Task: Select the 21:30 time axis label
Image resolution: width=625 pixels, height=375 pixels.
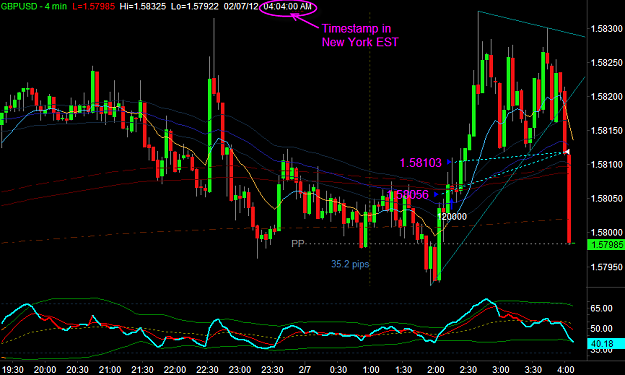Action: click(142, 369)
